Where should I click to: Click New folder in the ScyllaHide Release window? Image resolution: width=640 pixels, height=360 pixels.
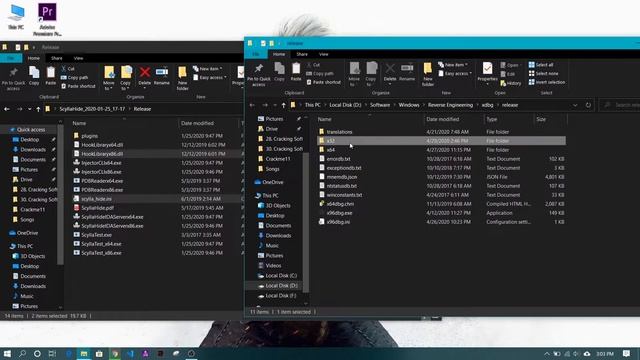182,78
